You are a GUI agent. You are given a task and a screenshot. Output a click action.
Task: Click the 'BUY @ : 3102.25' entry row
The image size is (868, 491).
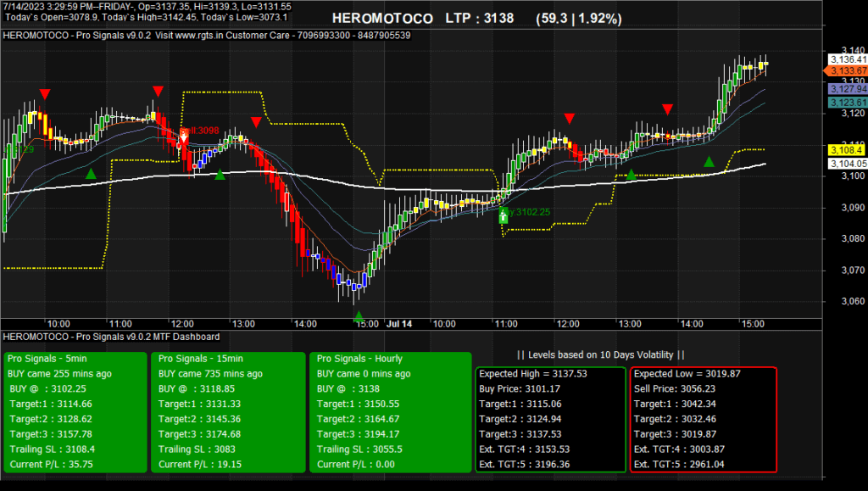[x=47, y=388]
